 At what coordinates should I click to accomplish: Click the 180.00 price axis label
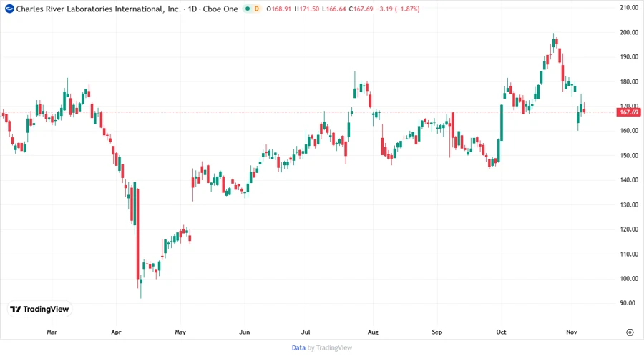[629, 81]
